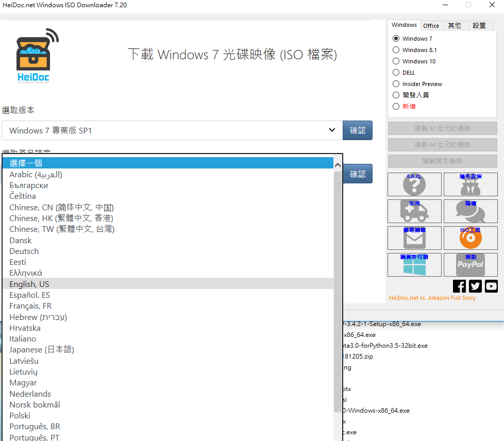Open the 設置 settings tab
This screenshot has width=504, height=441.
click(x=479, y=25)
